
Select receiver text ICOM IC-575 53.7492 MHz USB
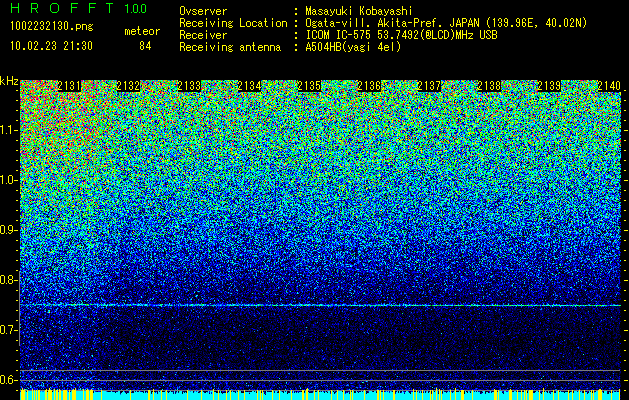click(x=401, y=35)
